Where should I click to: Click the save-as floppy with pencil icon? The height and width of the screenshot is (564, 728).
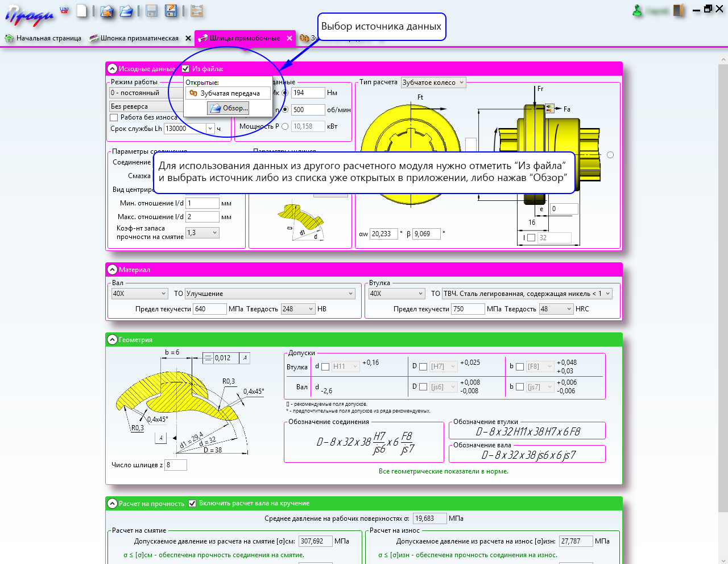click(171, 11)
